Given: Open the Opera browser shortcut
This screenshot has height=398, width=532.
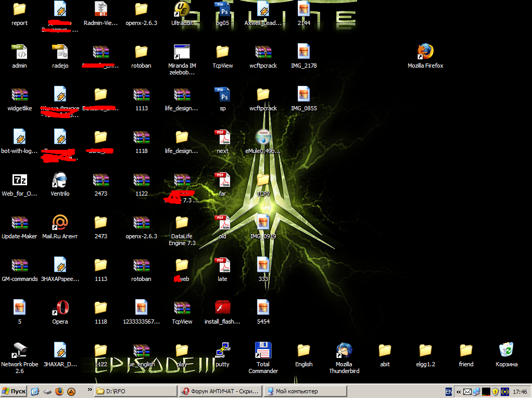Looking at the screenshot, I should [x=60, y=308].
